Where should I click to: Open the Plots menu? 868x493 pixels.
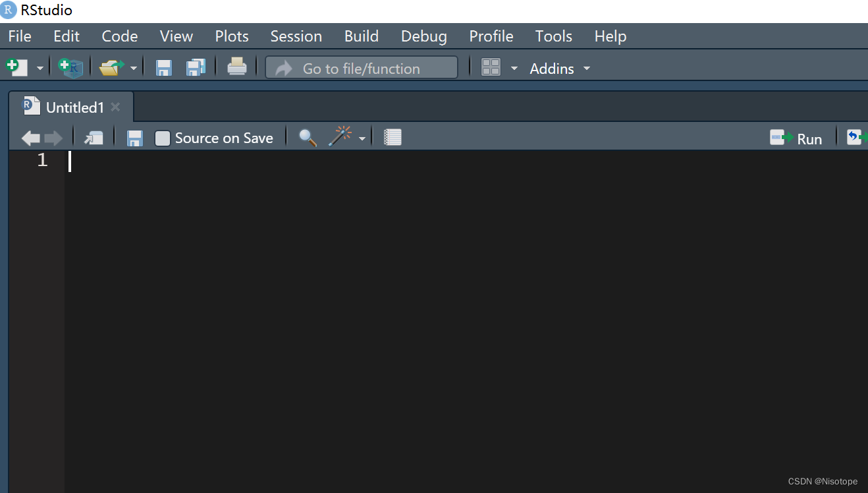(232, 36)
